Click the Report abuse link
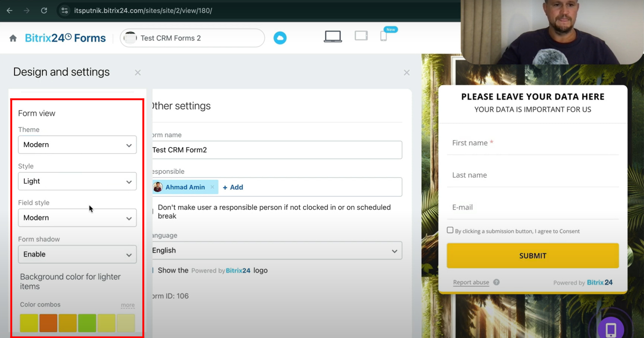The width and height of the screenshot is (644, 338). pyautogui.click(x=471, y=282)
